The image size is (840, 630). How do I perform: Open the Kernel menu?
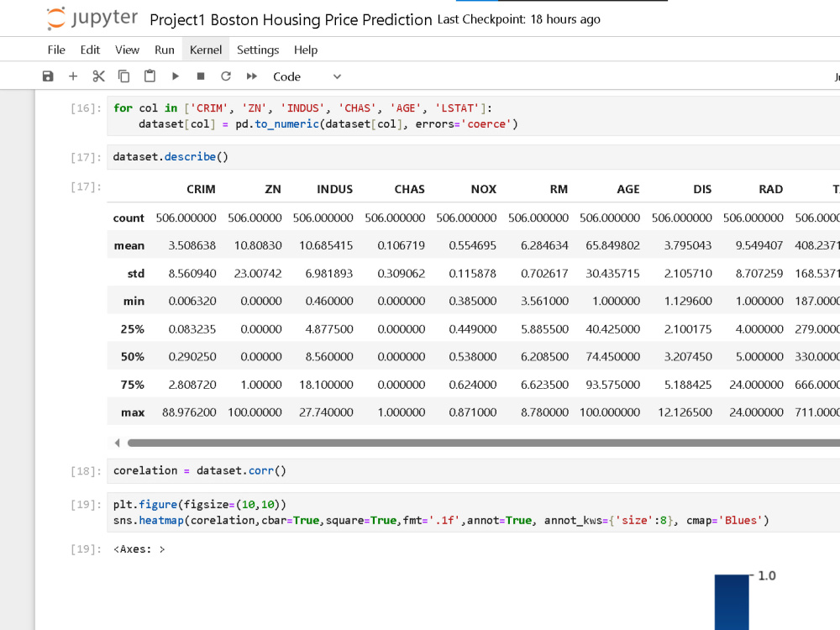click(206, 50)
